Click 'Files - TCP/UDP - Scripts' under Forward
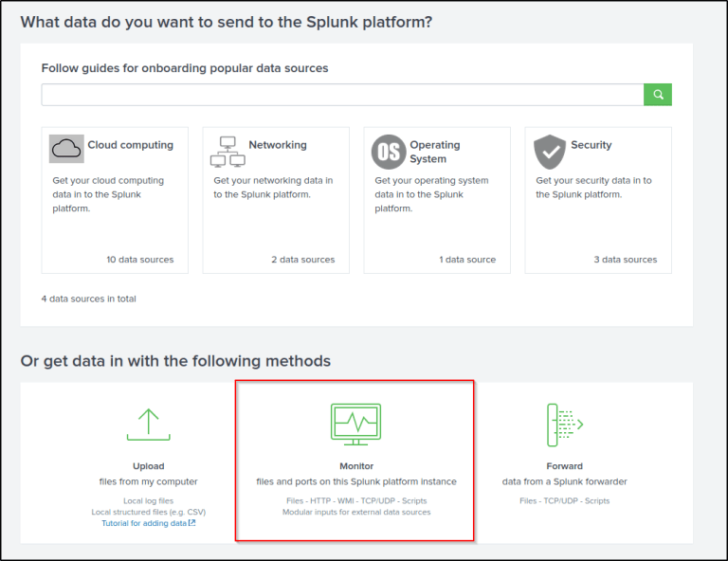 (x=565, y=500)
